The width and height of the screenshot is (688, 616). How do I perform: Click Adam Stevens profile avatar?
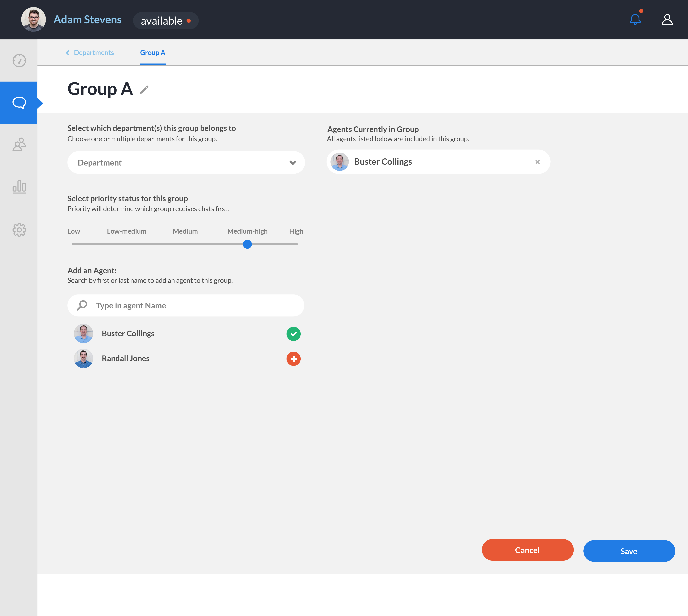point(34,20)
